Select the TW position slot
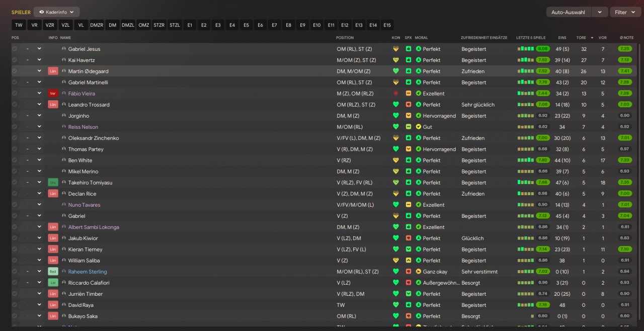644x331 pixels. (x=19, y=25)
